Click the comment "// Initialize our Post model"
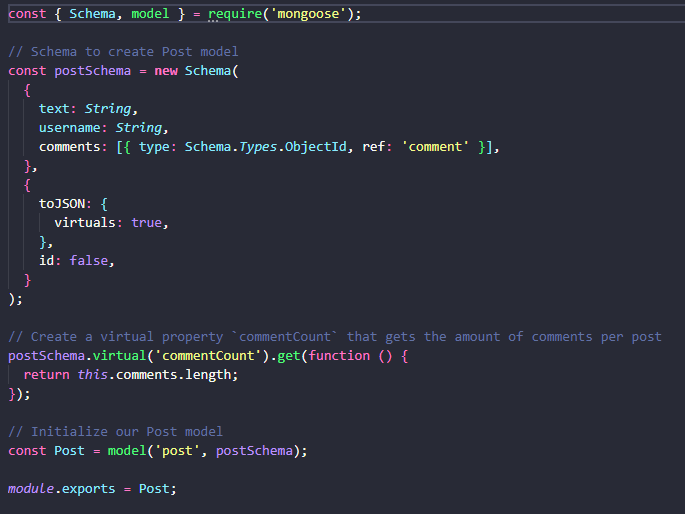685x514 pixels. 115,432
